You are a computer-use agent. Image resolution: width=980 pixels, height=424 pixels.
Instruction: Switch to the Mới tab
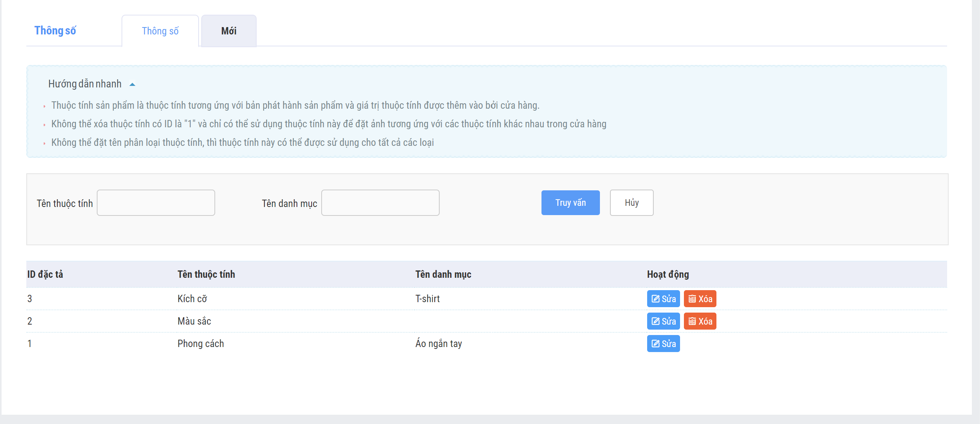pos(229,31)
